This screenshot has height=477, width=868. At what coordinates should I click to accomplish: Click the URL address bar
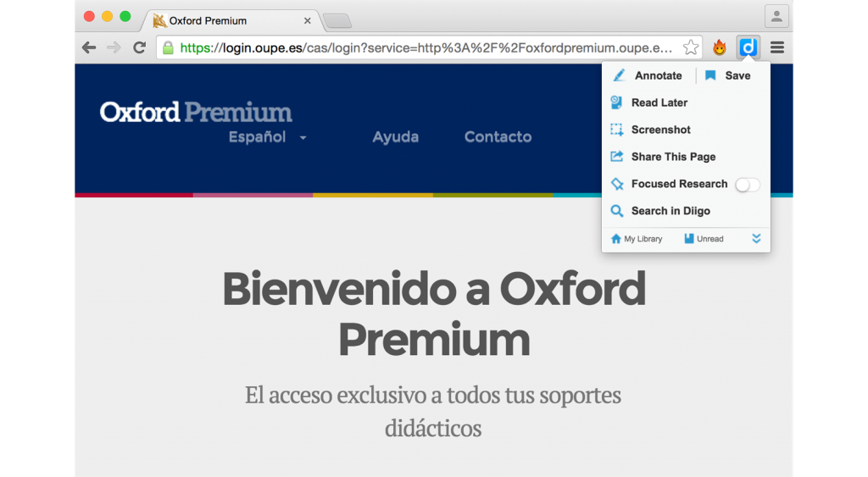point(424,47)
